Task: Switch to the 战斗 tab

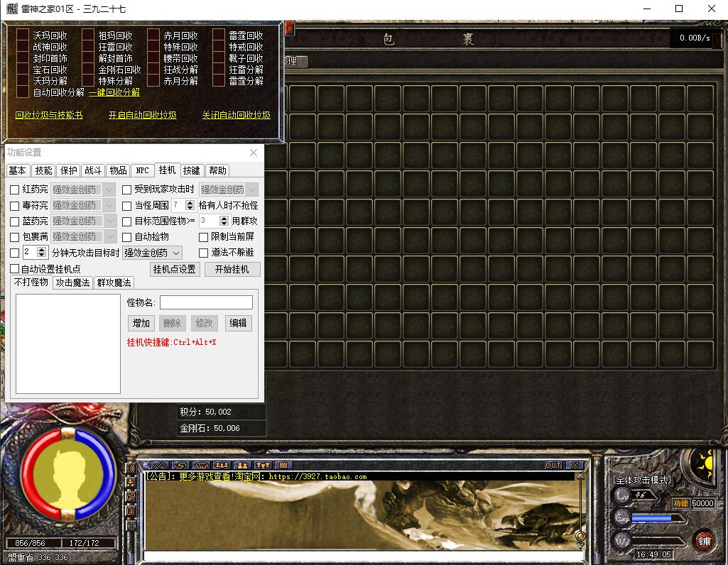Action: tap(93, 170)
